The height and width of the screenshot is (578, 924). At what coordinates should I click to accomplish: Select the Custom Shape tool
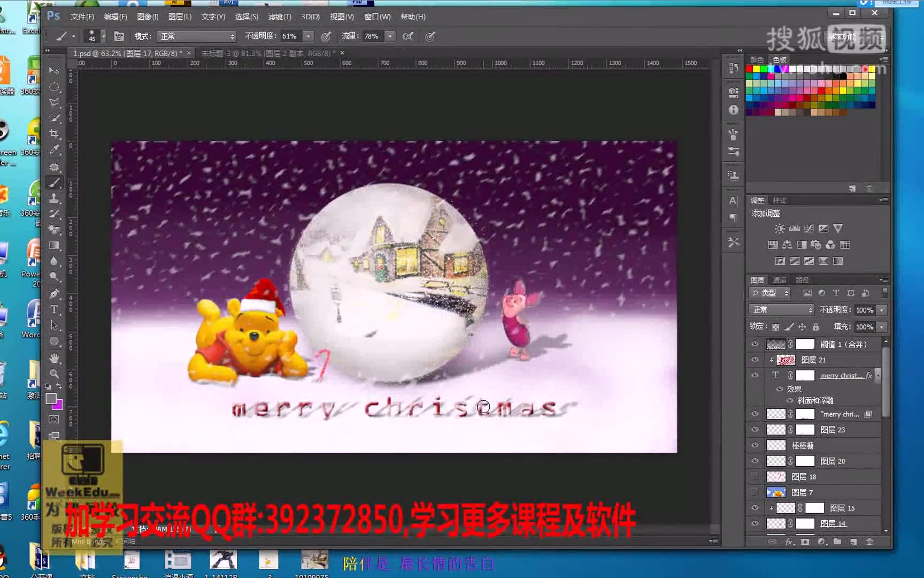coord(54,341)
